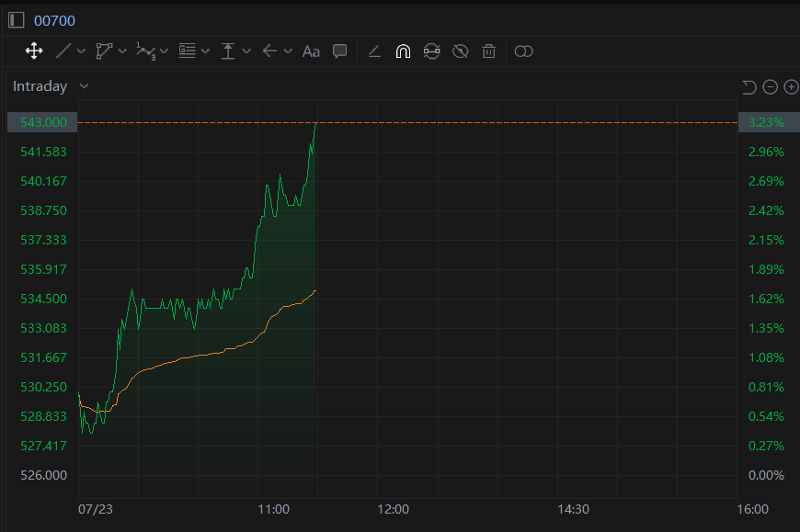Expand the measure tool options arrow

pos(246,51)
